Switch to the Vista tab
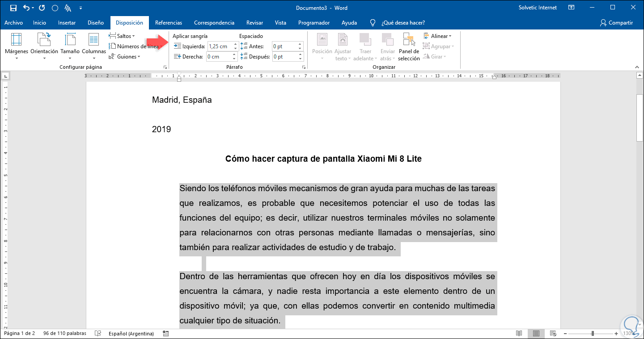 click(280, 23)
